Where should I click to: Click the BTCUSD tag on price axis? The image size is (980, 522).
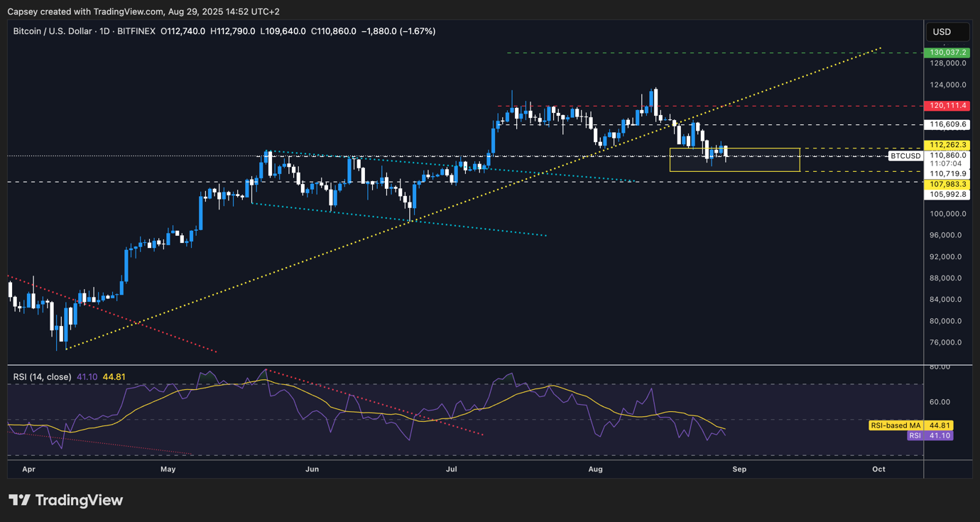coord(905,156)
